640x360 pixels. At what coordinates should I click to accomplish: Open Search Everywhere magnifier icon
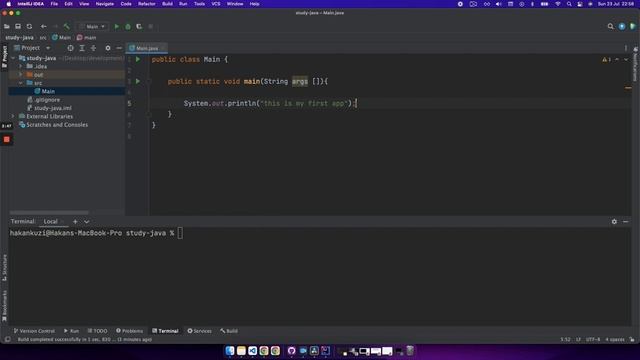pos(610,27)
